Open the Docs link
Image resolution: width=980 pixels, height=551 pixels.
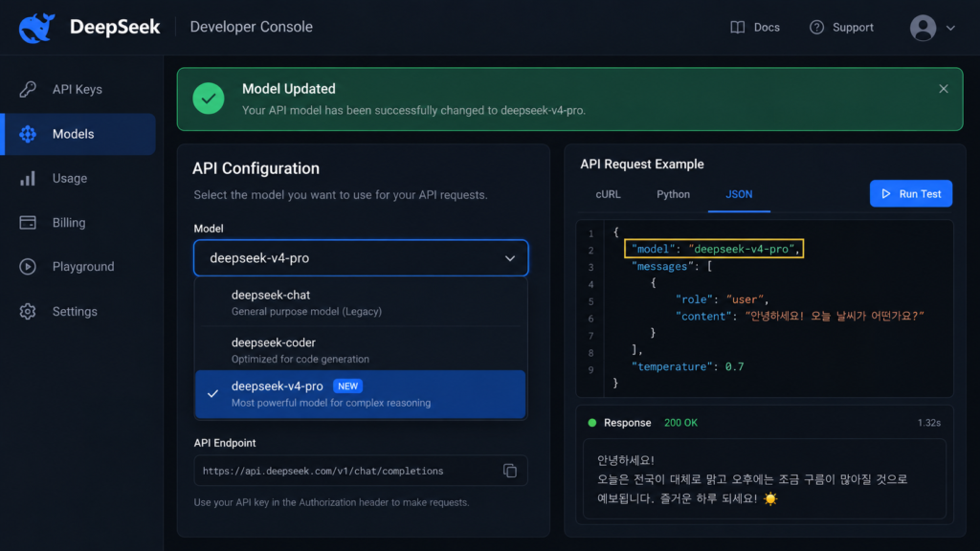click(x=755, y=28)
